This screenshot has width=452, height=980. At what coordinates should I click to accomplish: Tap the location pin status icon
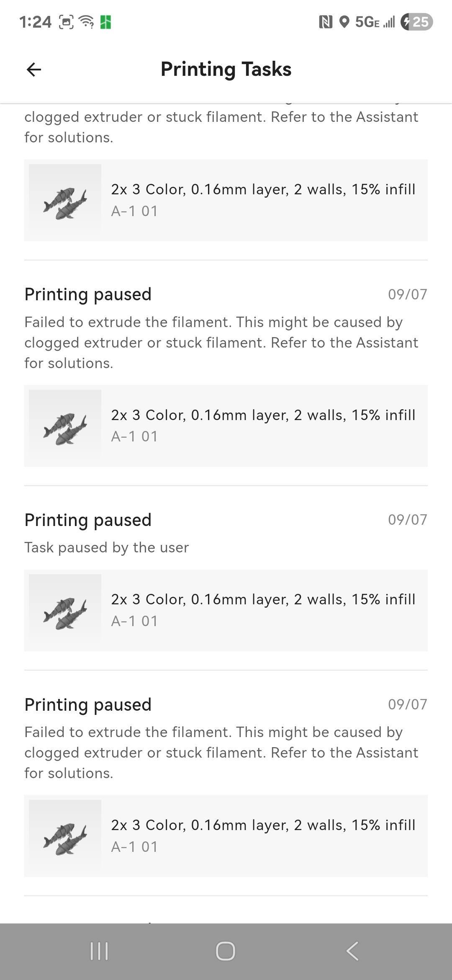click(x=344, y=22)
